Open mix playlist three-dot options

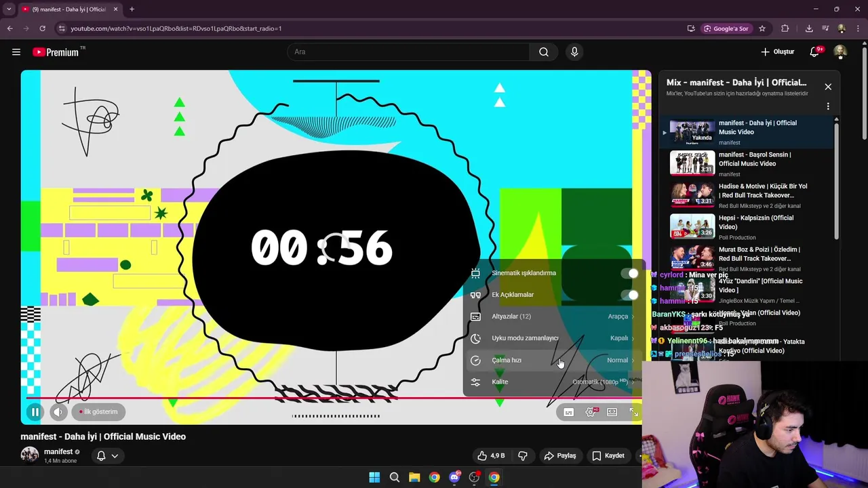tap(828, 106)
